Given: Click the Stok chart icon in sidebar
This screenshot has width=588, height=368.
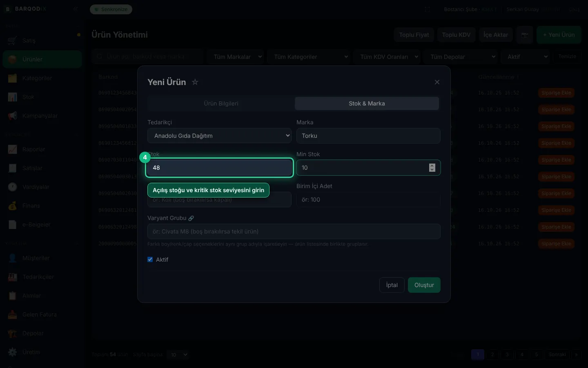Looking at the screenshot, I should 12,97.
